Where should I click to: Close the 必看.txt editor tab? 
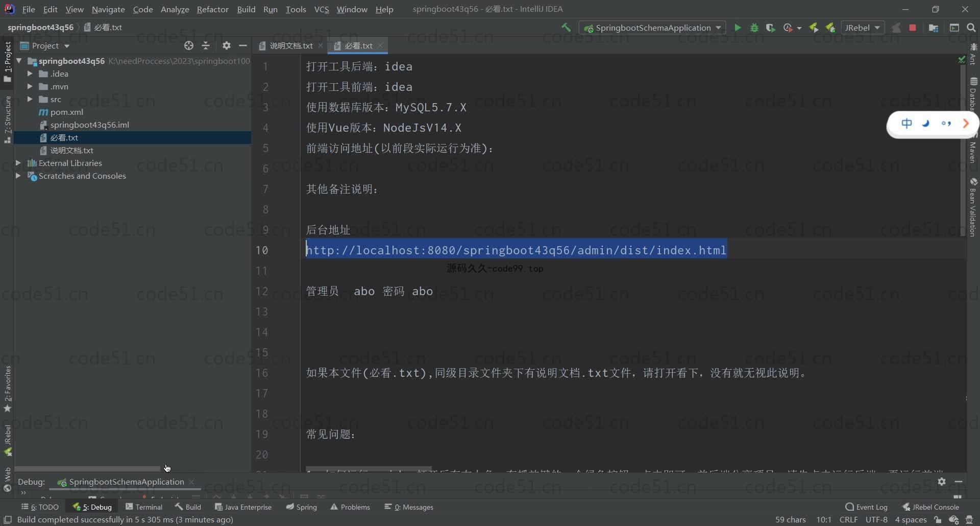(x=380, y=45)
